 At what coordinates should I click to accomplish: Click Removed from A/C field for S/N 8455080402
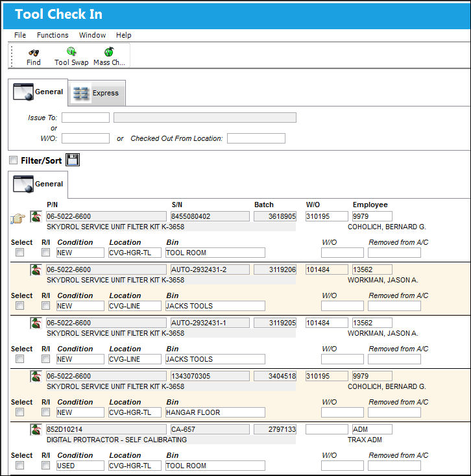point(394,253)
